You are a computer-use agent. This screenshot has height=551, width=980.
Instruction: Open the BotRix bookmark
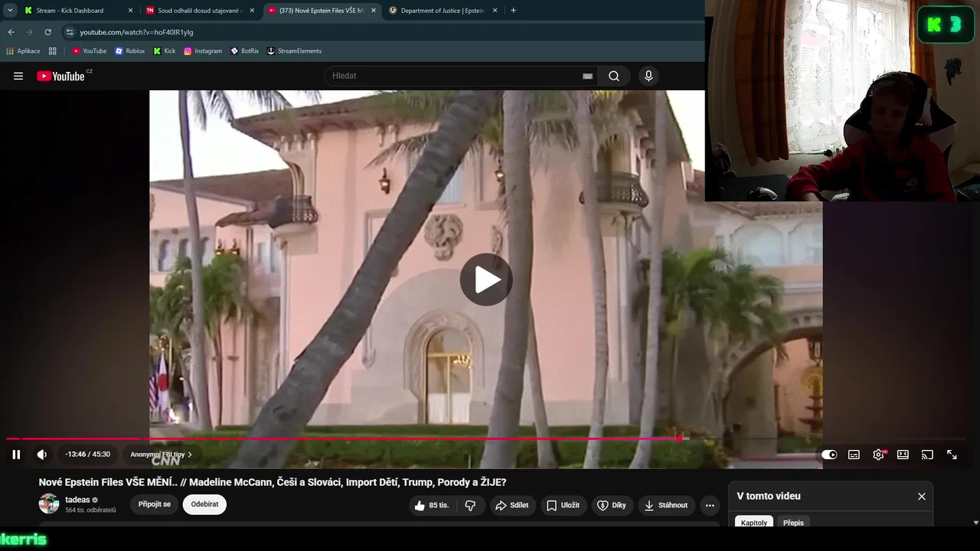[245, 51]
